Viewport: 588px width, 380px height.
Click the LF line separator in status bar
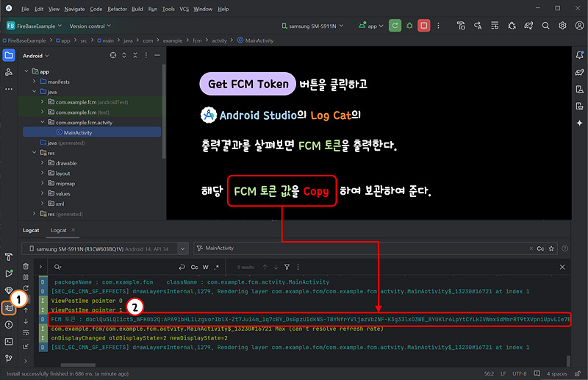pos(503,373)
